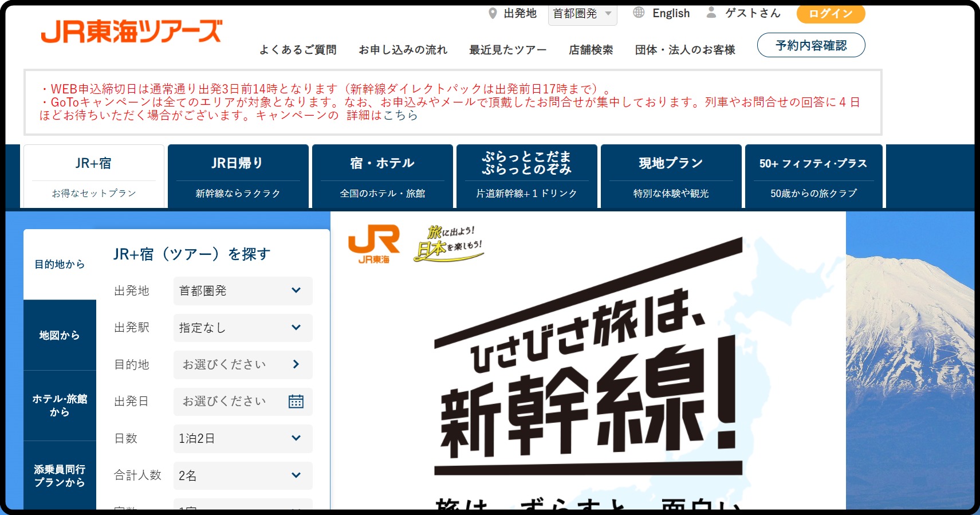The width and height of the screenshot is (980, 515).
Task: Select the 添乗員同行プランから side tab
Action: (60, 475)
